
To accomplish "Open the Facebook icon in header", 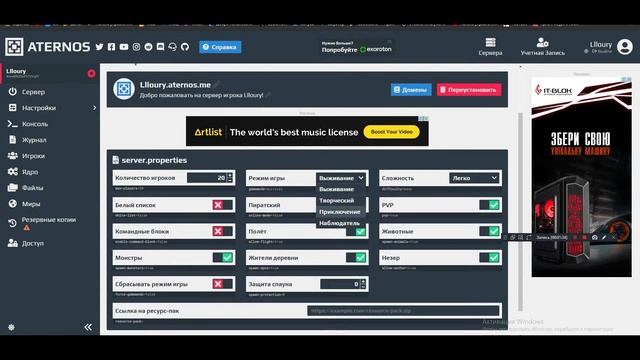I will (111, 47).
